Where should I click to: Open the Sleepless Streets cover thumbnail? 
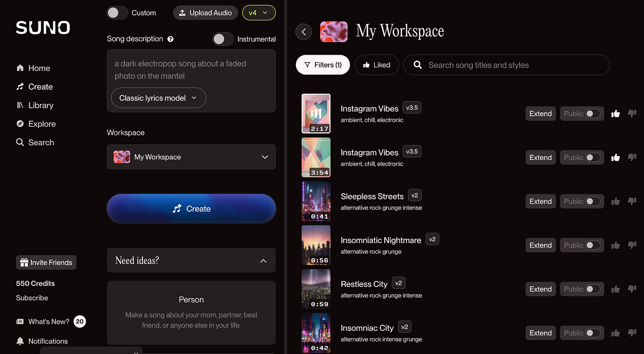coord(316,201)
